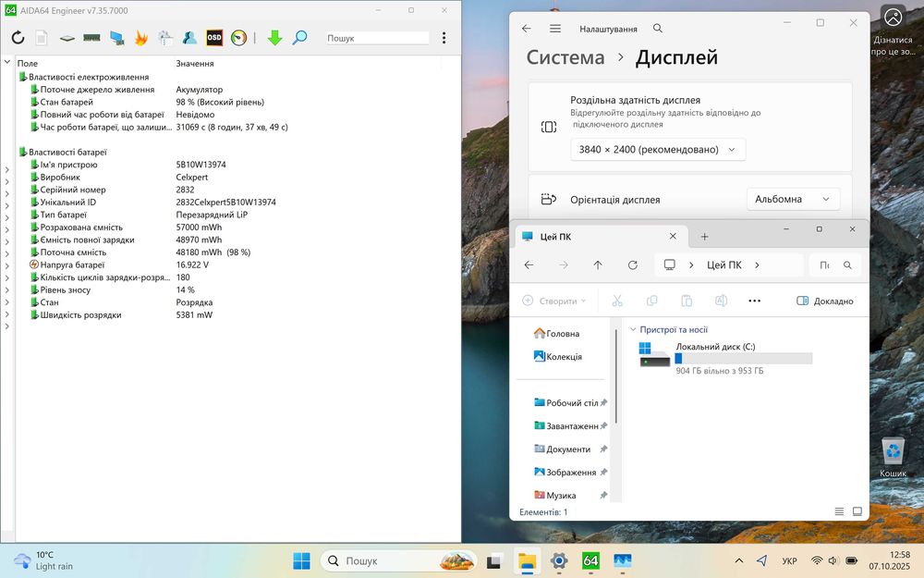
Task: Click the greyed-out report page icon in AIDA64
Action: 42,38
